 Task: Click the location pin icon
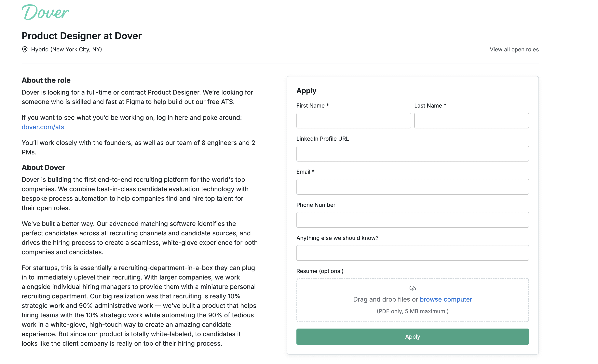tap(25, 49)
